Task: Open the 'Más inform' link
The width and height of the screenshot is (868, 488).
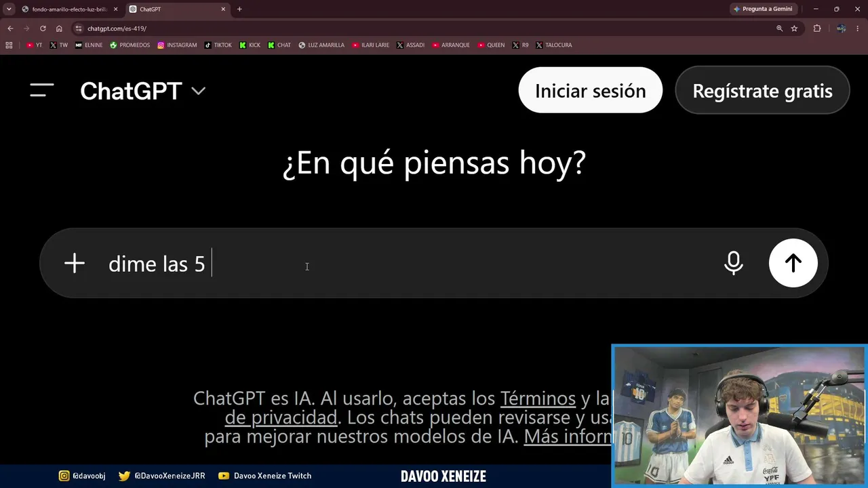Action: click(568, 436)
